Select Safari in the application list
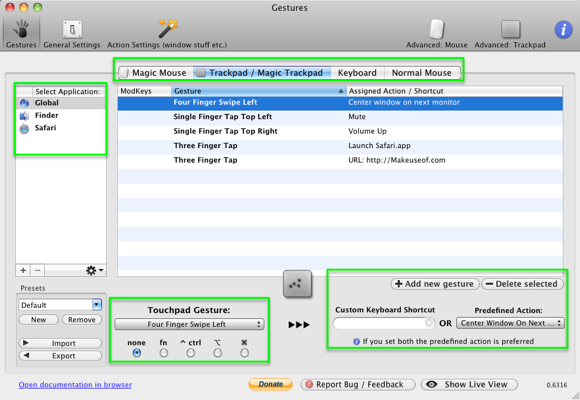580x400 pixels. [61, 128]
